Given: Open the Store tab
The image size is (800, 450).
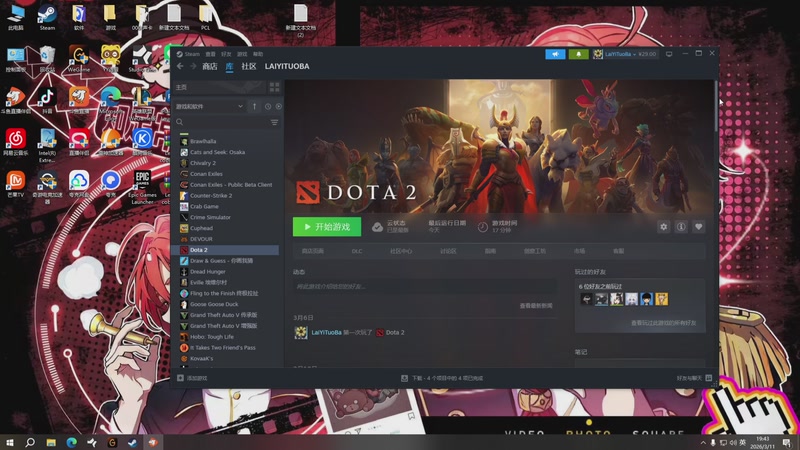Looking at the screenshot, I should point(210,66).
